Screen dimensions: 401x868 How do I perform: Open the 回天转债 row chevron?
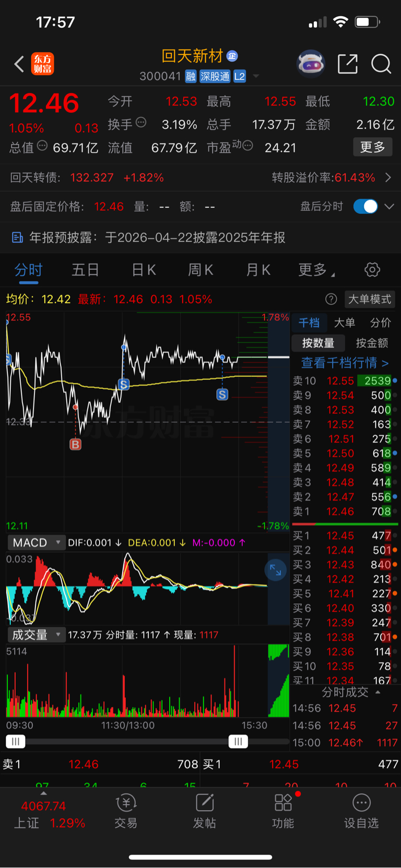click(388, 177)
